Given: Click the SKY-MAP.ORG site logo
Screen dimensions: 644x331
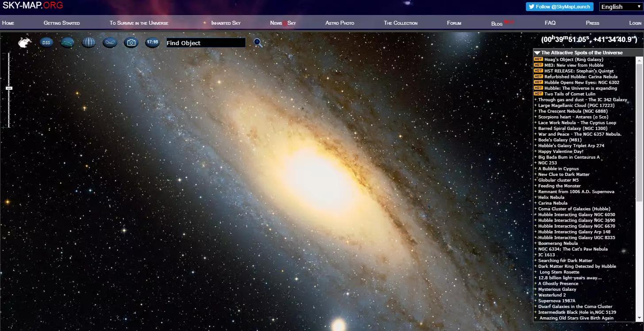Looking at the screenshot, I should pos(33,5).
